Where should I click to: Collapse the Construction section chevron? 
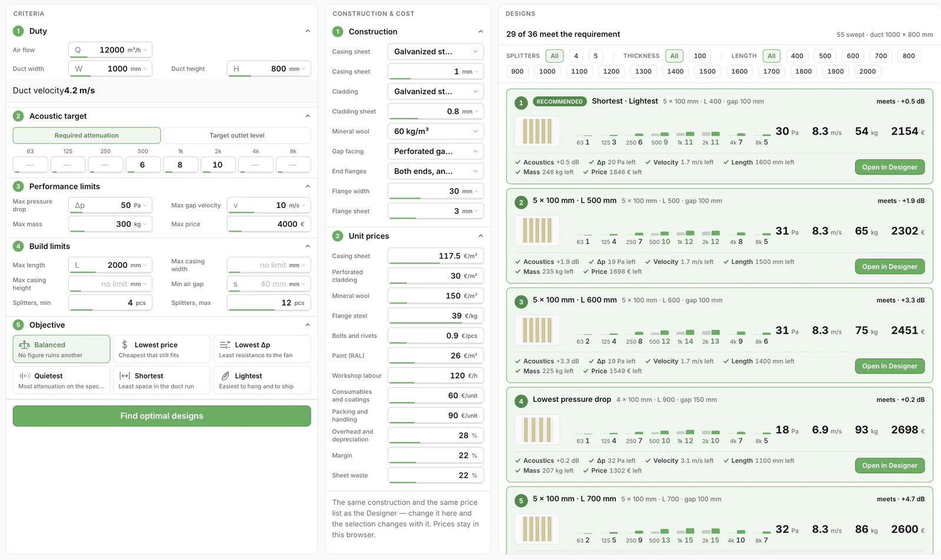pos(480,32)
